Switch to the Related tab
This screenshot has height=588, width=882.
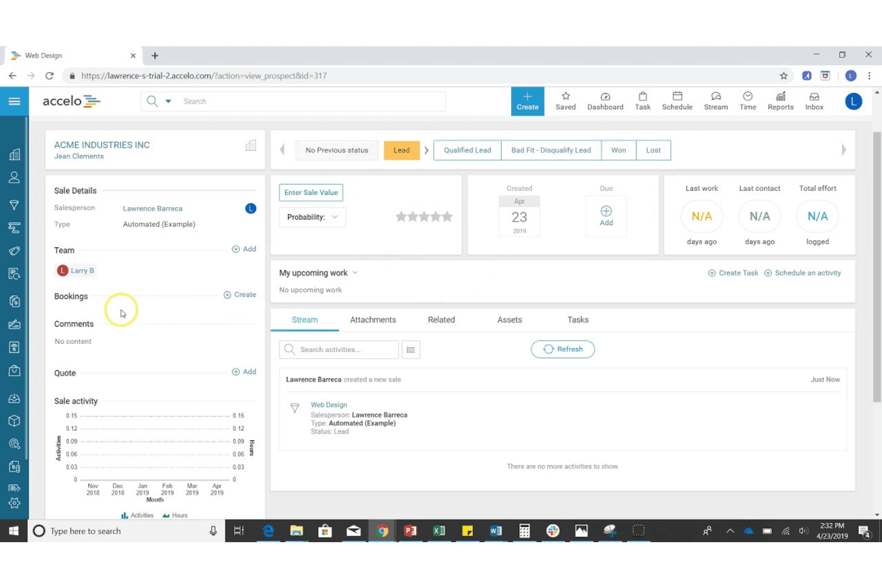441,320
